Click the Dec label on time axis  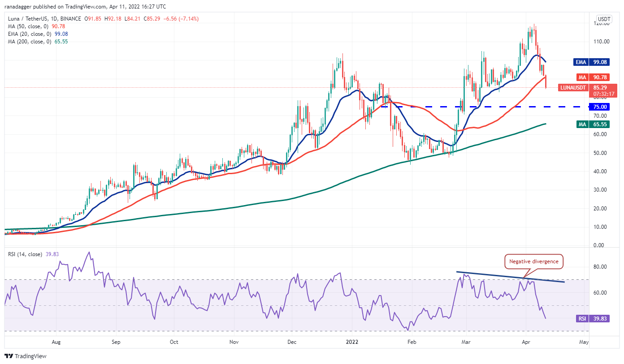(292, 342)
